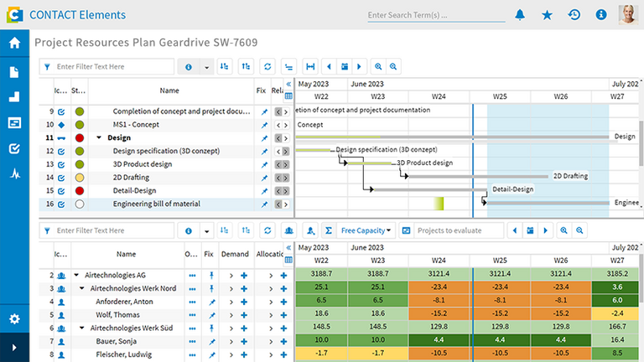
Task: Click the lower resource filter text field
Action: pyautogui.click(x=106, y=230)
